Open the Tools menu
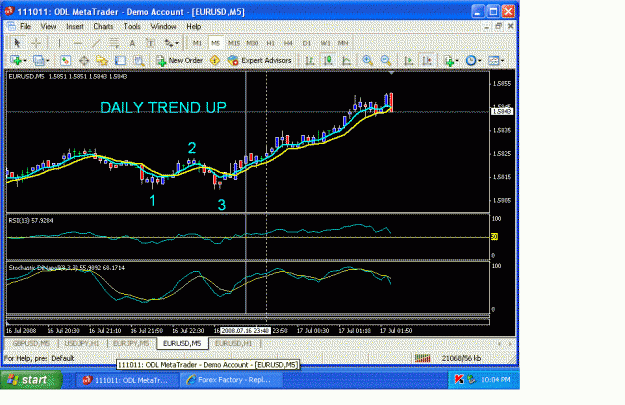 132,27
